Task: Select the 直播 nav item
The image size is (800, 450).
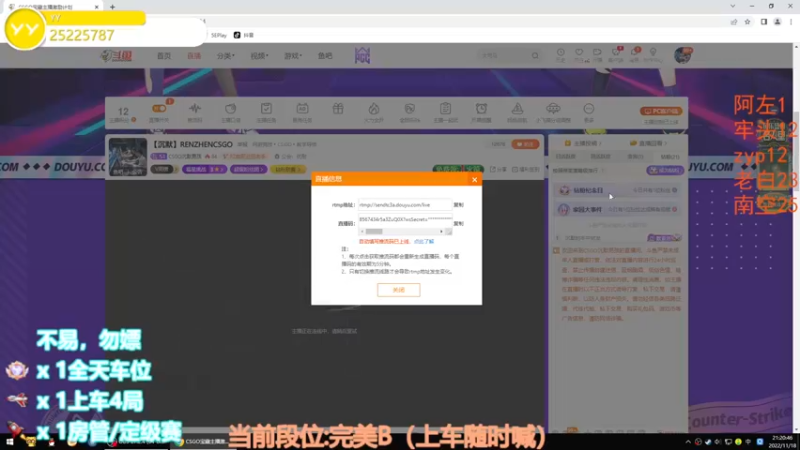Action: point(194,56)
